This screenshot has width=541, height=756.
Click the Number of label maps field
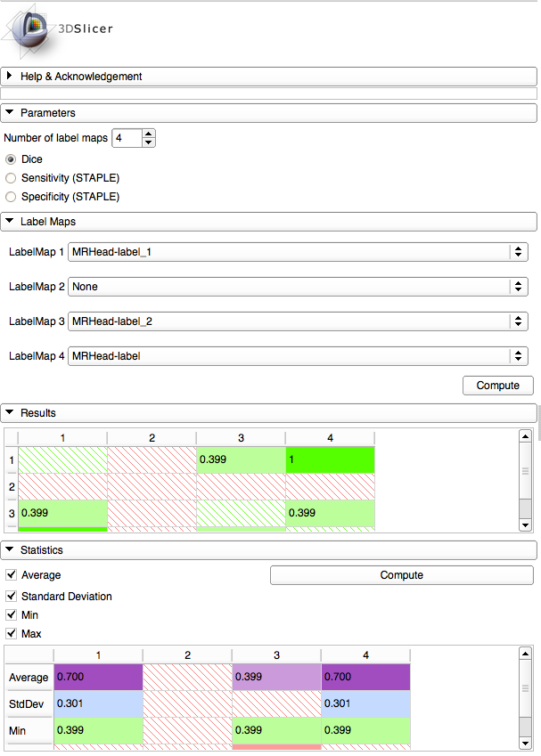pos(127,138)
